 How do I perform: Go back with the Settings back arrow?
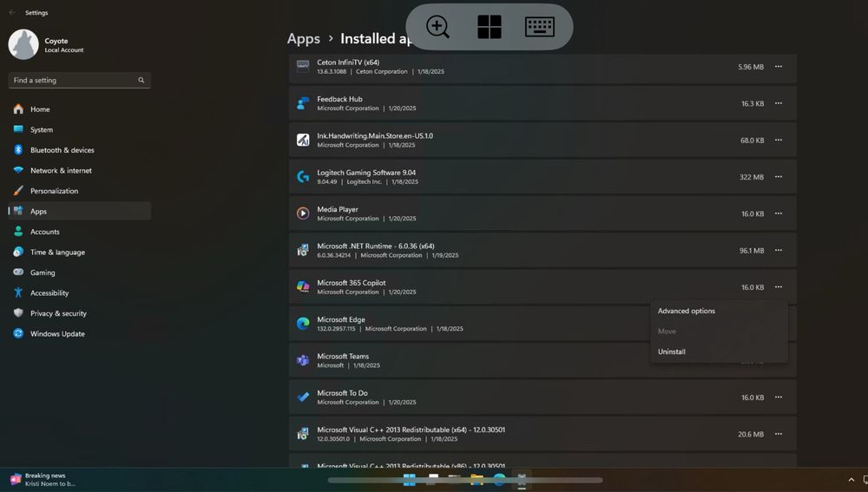point(12,12)
